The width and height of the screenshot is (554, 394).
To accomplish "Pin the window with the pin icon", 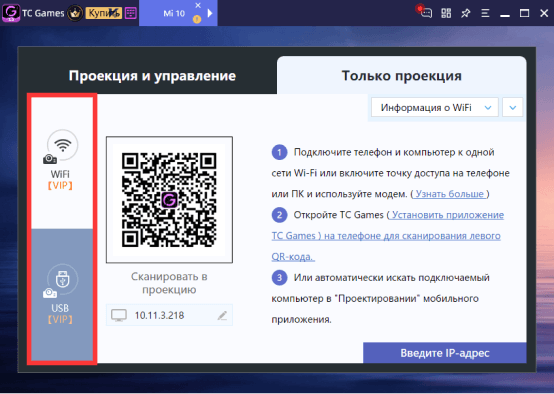I will pos(466,13).
